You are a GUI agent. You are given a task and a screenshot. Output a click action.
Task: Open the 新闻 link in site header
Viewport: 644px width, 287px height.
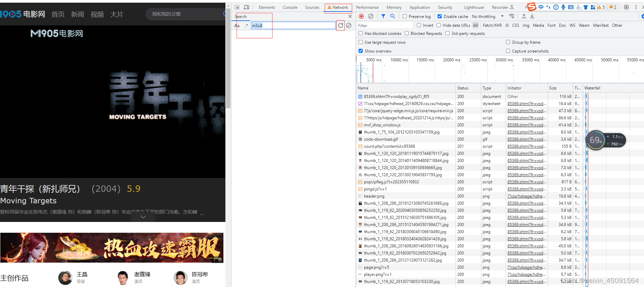coord(77,14)
